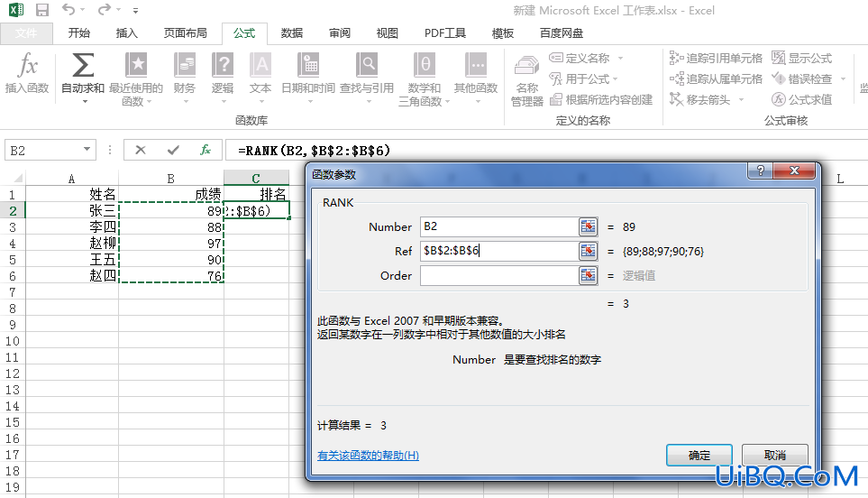Open the File (文件) tab

(x=26, y=33)
